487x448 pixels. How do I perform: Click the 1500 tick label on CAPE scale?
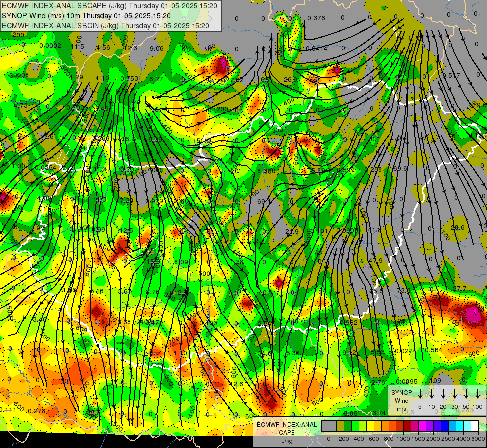(x=418, y=439)
